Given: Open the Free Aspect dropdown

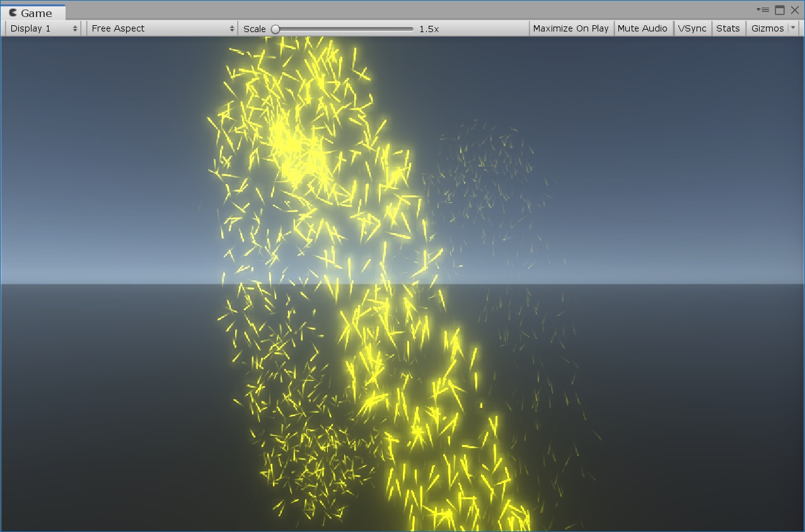Looking at the screenshot, I should [x=162, y=28].
